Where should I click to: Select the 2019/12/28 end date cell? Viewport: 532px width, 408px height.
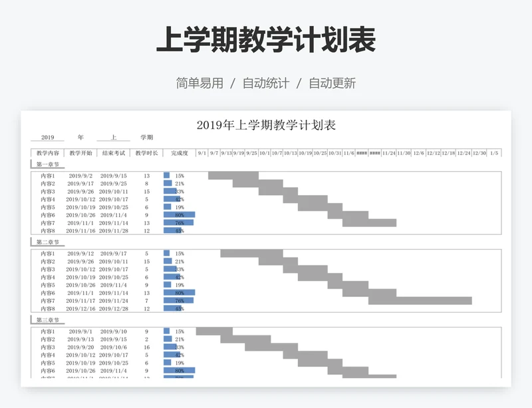113,308
